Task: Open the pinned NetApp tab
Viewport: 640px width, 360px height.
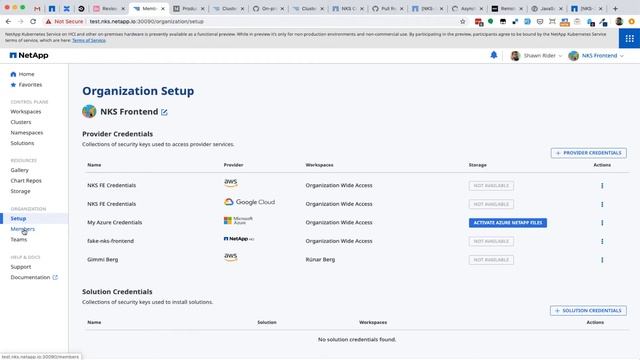Action: pyautogui.click(x=52, y=8)
